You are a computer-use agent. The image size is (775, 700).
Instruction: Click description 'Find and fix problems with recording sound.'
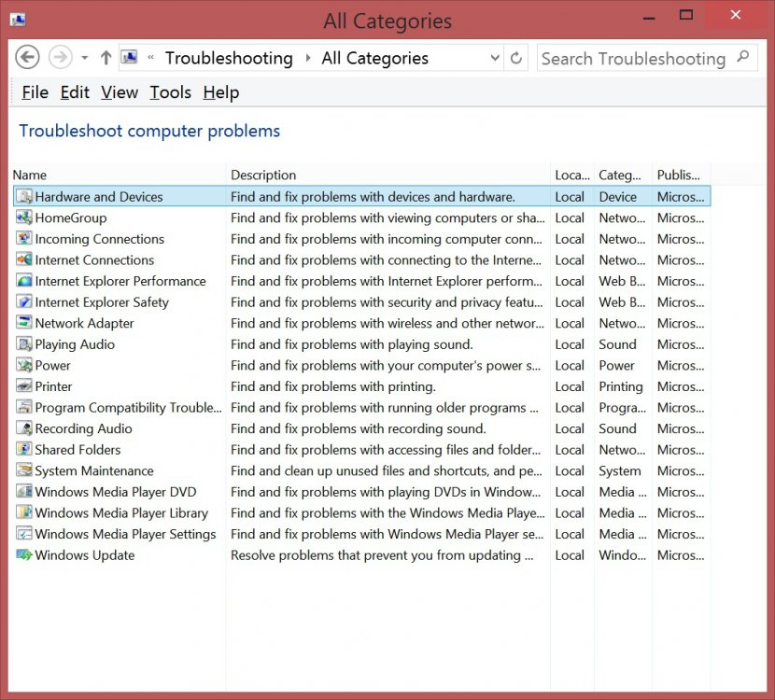pos(359,428)
